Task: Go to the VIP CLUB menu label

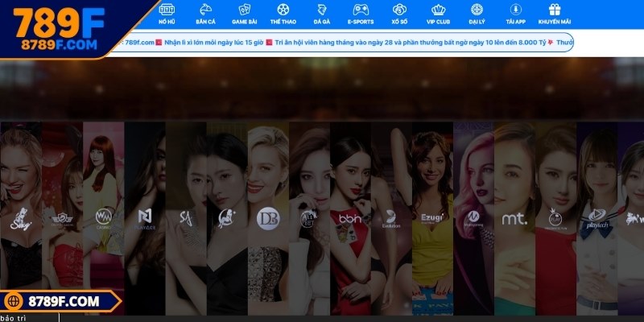Action: (x=438, y=22)
